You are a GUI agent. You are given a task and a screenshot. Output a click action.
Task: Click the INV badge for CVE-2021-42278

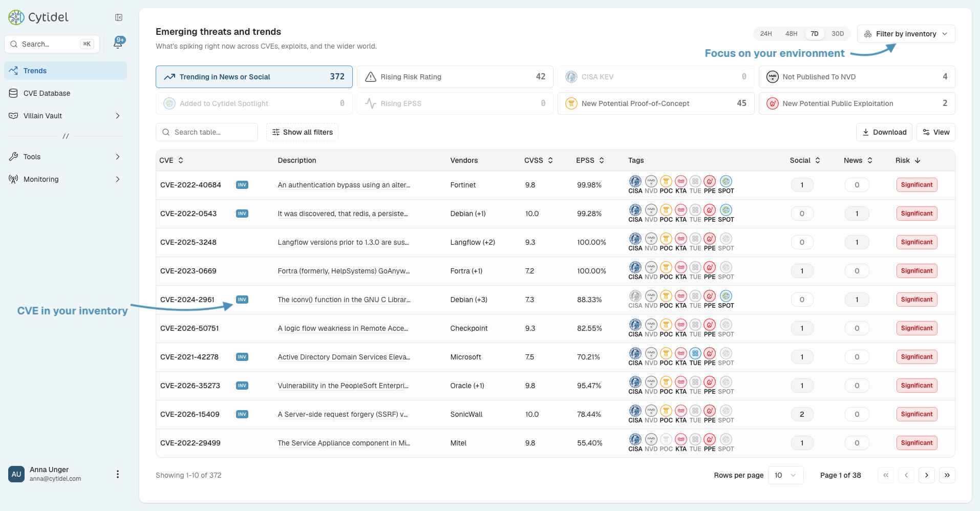coord(242,357)
